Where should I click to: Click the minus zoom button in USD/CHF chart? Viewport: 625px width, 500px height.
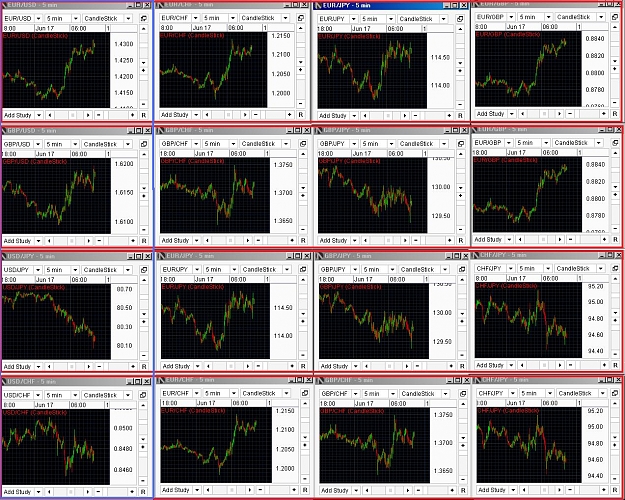pos(98,492)
